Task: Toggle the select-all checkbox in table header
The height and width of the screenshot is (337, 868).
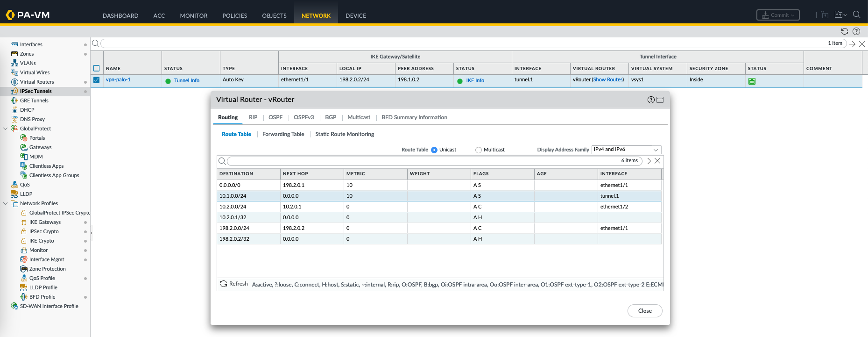Action: click(97, 68)
